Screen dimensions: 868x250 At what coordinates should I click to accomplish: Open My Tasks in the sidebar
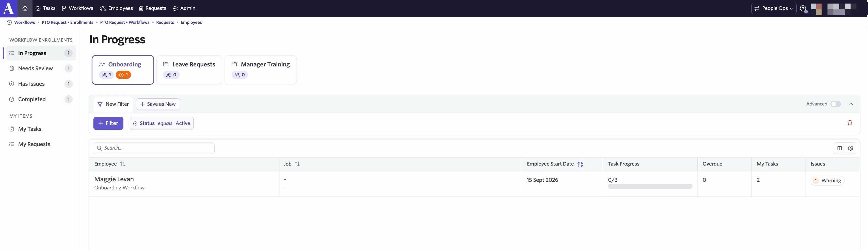click(41, 129)
